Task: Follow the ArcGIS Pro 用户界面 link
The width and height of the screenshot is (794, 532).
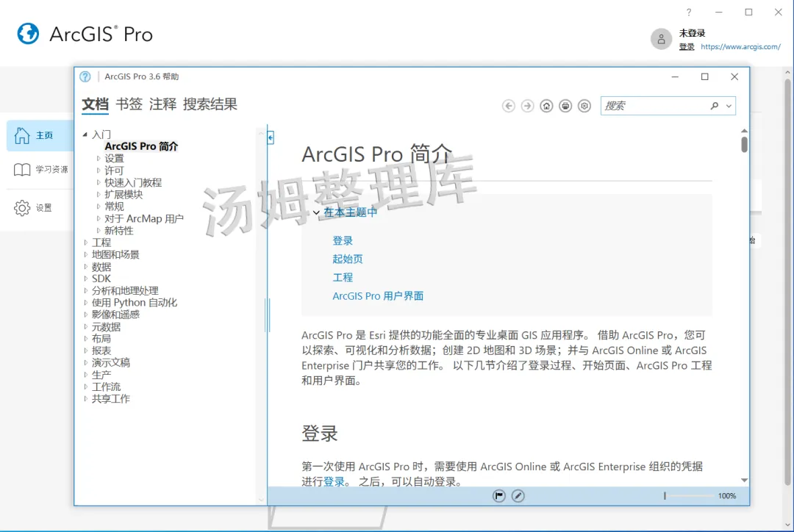Action: click(379, 296)
